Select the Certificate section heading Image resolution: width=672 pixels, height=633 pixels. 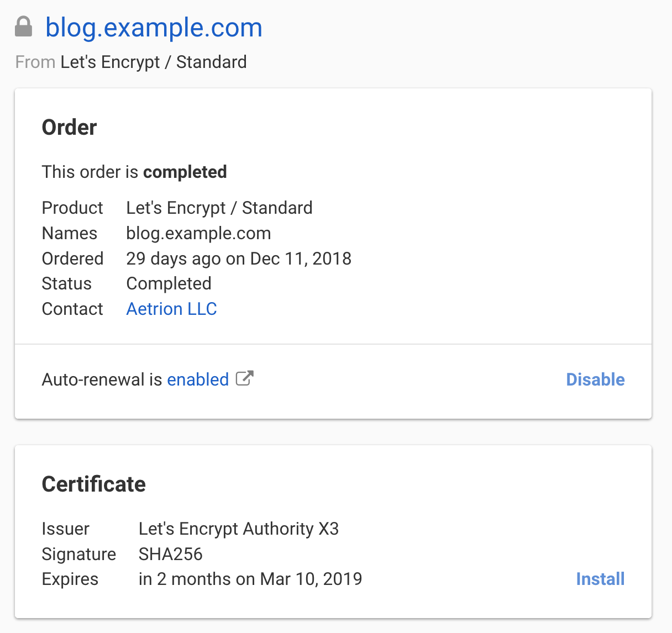click(93, 484)
